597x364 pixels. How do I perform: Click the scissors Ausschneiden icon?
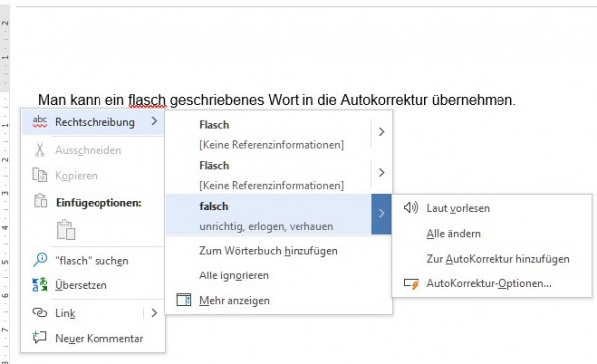(x=39, y=150)
